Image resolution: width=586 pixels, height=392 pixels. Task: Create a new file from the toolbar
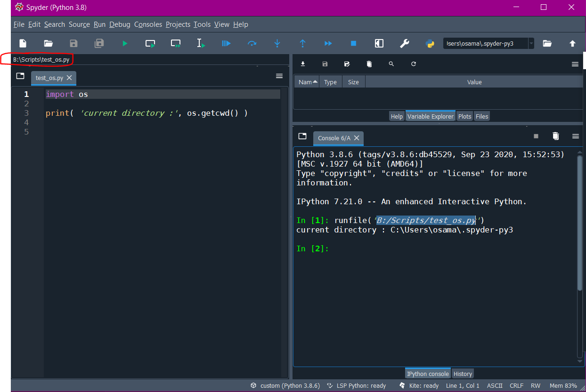23,43
